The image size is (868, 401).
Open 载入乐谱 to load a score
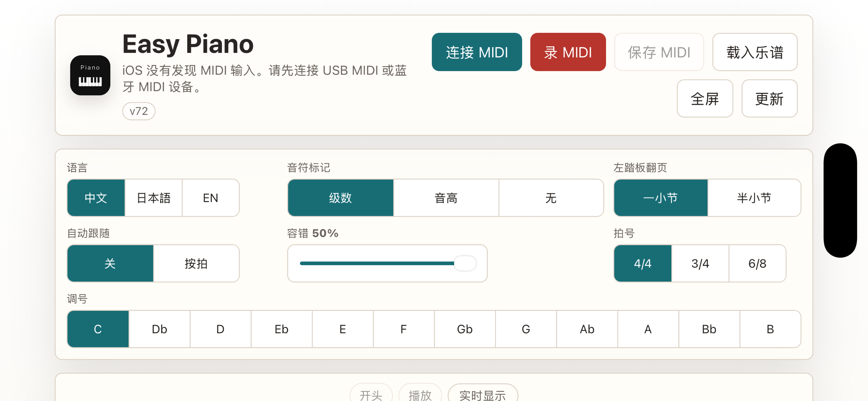point(754,52)
